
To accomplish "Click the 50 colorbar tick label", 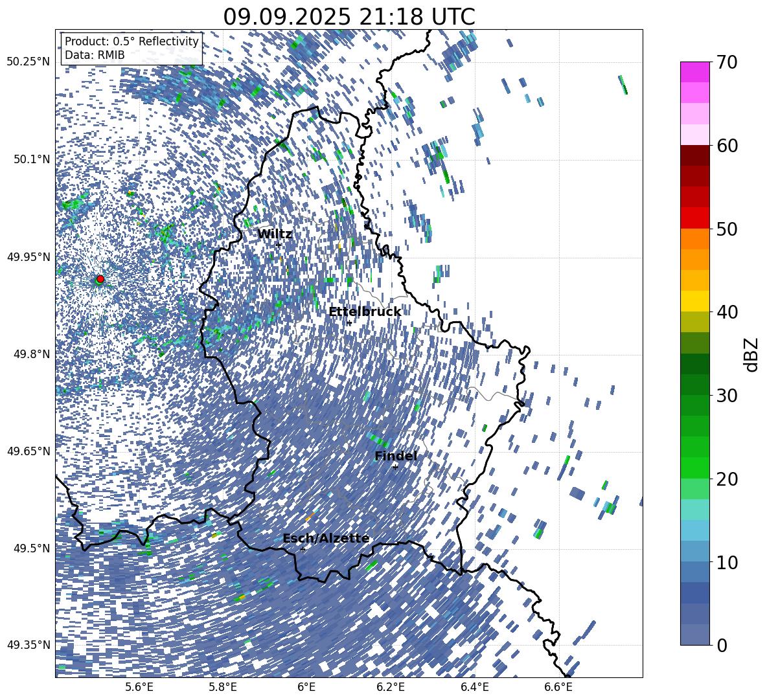I will coord(727,229).
